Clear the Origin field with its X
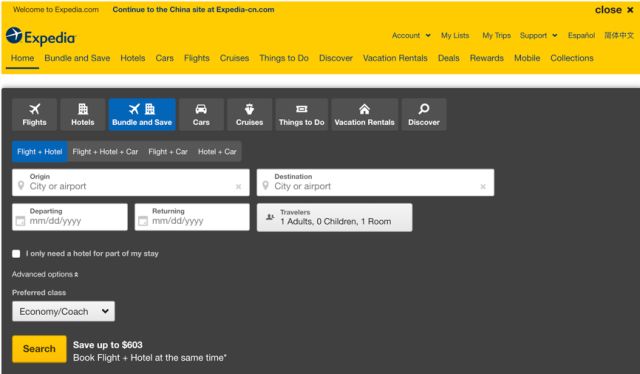This screenshot has width=640, height=374. (238, 187)
